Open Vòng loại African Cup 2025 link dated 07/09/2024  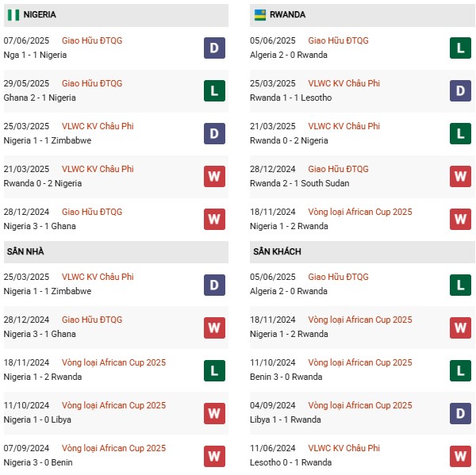(x=113, y=448)
